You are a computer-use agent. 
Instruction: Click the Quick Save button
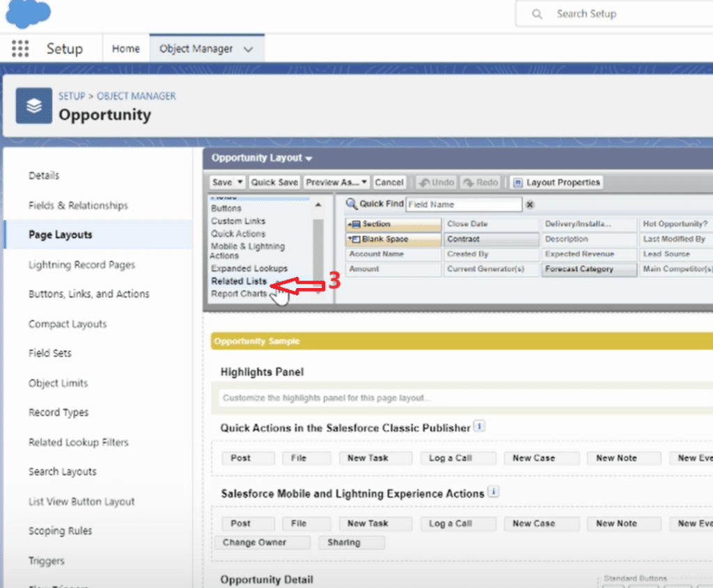click(274, 182)
